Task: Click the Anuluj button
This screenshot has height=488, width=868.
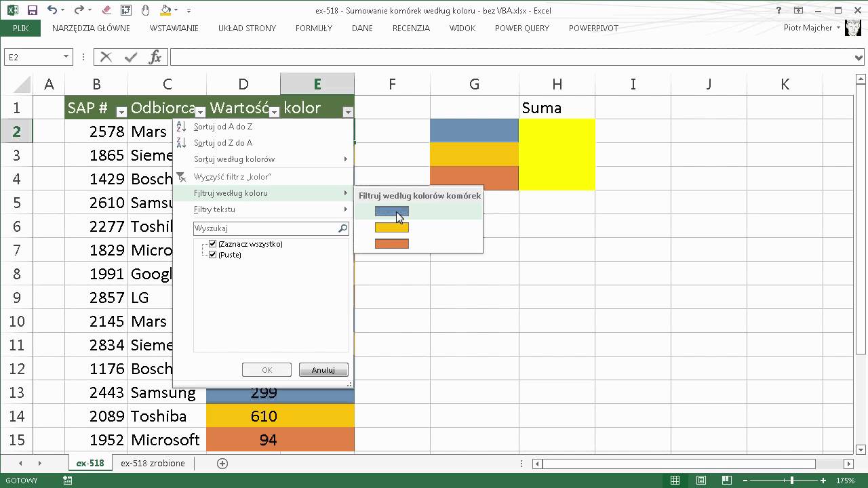Action: pyautogui.click(x=323, y=370)
